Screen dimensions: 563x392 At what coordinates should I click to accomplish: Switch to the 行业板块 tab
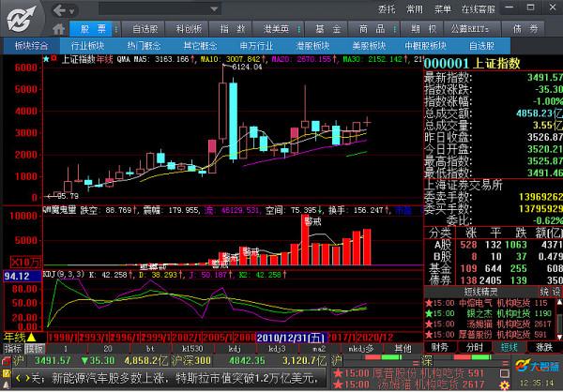[88, 45]
